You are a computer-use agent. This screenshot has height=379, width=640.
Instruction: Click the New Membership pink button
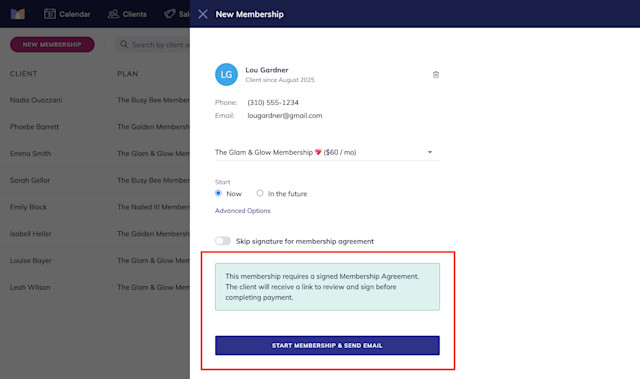click(52, 44)
